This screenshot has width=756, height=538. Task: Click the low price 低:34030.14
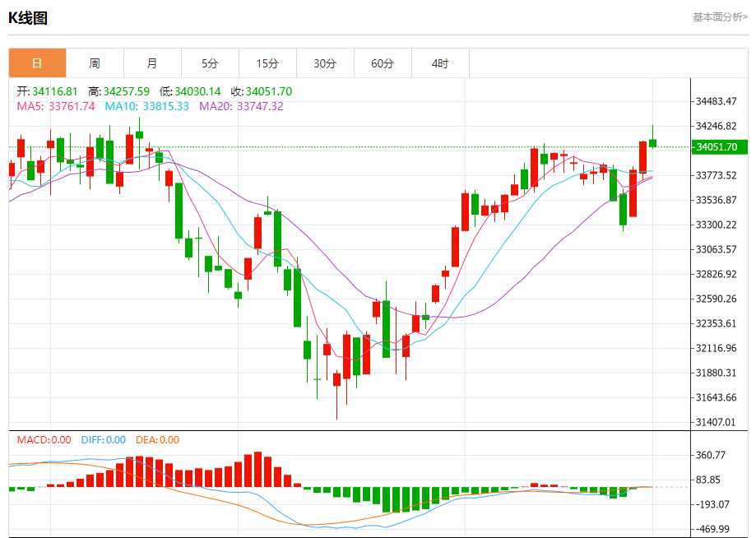tap(190, 91)
